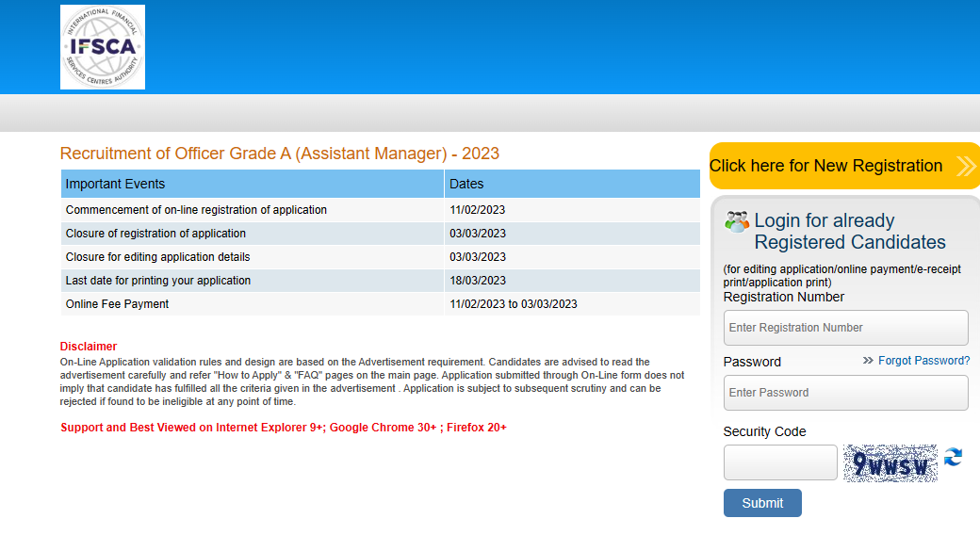
Task: Click the registered candidates people icon
Action: pos(737,221)
